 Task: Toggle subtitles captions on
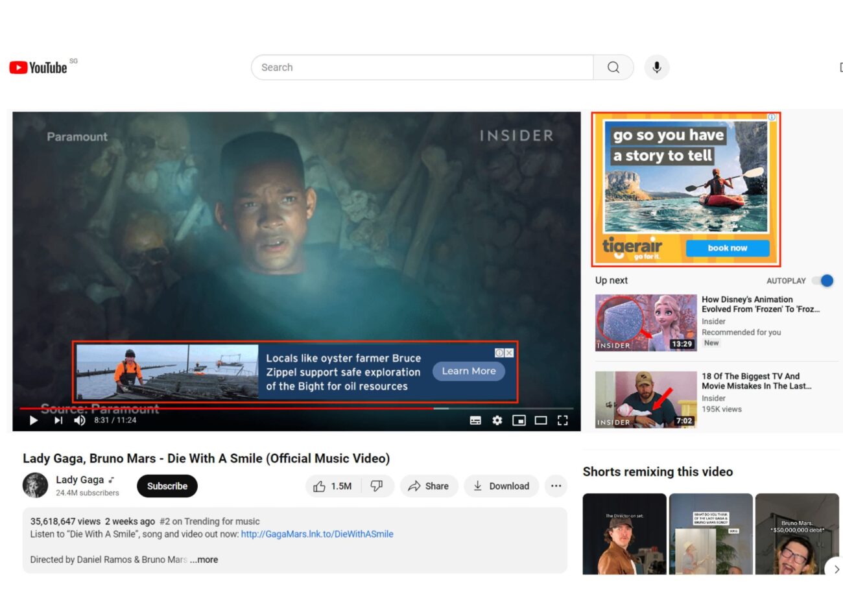tap(475, 420)
